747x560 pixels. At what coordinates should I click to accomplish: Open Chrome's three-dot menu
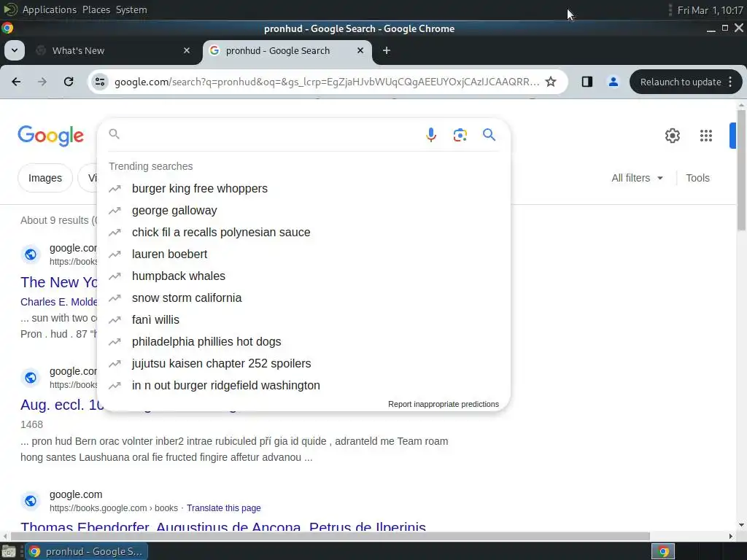tap(730, 82)
